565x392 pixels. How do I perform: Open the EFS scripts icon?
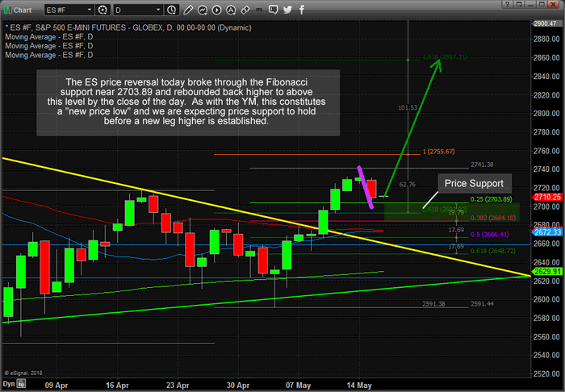click(259, 10)
